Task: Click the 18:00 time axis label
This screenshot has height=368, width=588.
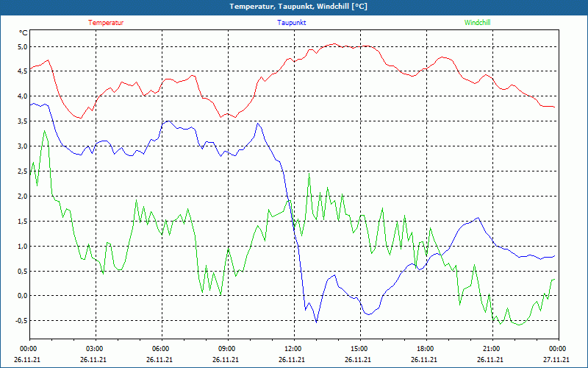Action: point(426,349)
